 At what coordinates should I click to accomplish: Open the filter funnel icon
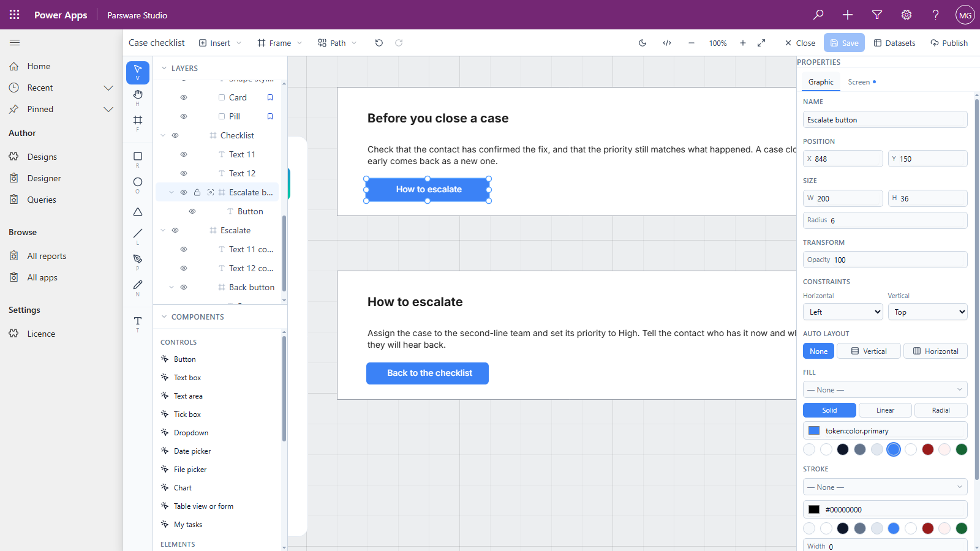(x=877, y=15)
